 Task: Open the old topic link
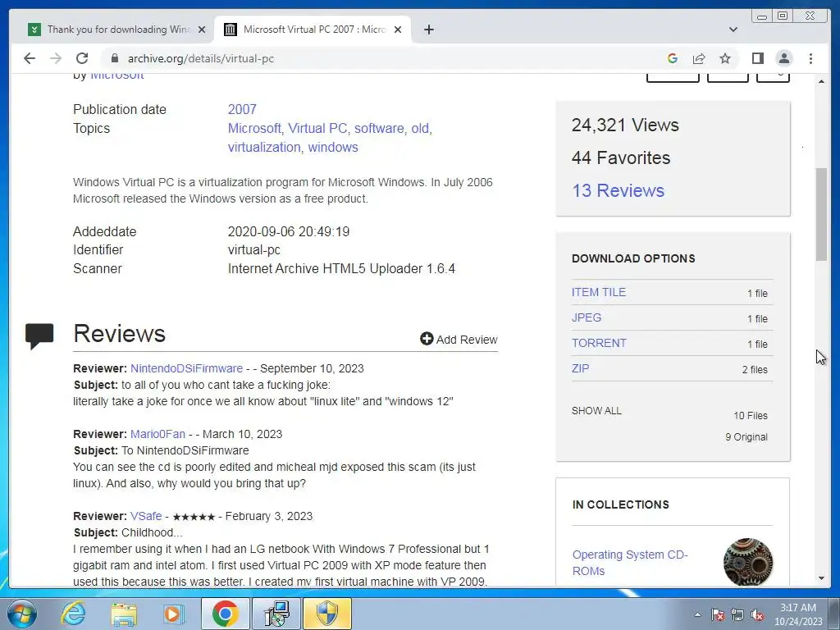pos(420,129)
